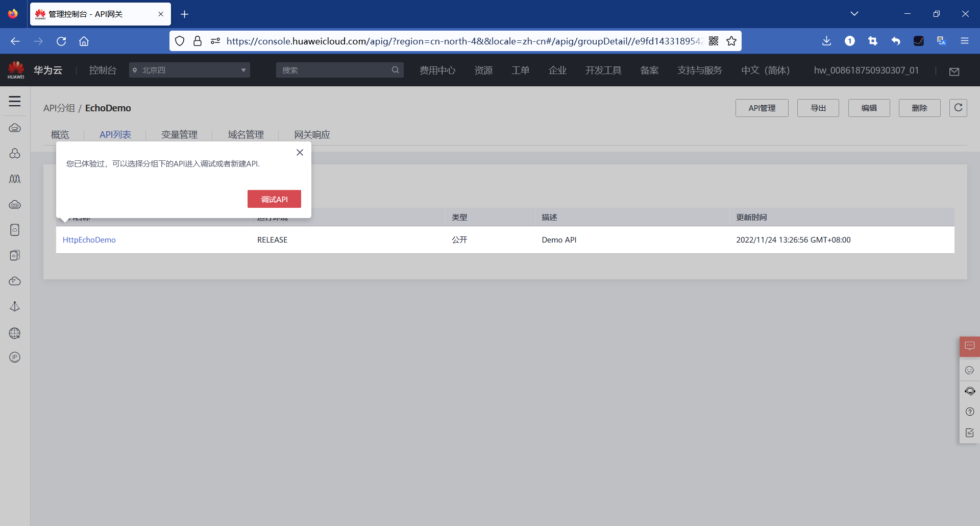Open the 中文 (简体) language menu
Viewport: 980px width, 526px height.
[765, 70]
